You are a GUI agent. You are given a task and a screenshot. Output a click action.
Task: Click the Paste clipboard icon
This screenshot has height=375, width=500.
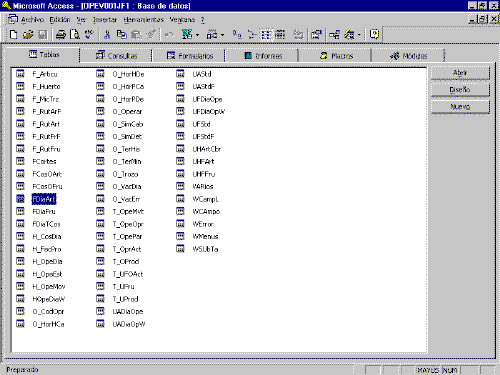pyautogui.click(x=136, y=34)
